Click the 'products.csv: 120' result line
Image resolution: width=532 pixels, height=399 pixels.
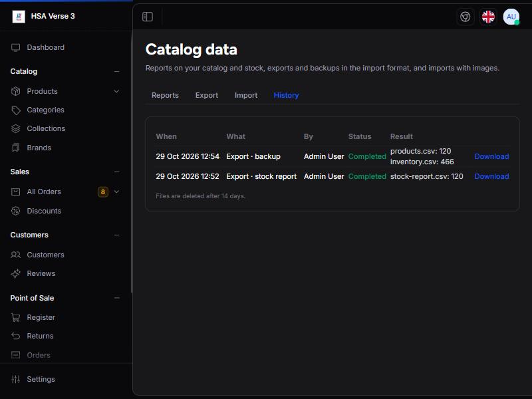[x=421, y=151]
